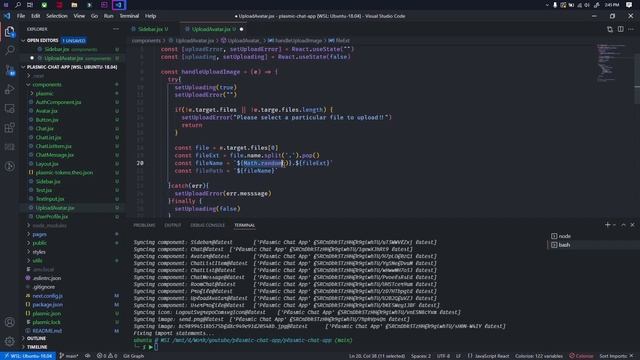Open Avatar.jsx in the explorer tree
The image size is (640, 360).
pos(47,111)
